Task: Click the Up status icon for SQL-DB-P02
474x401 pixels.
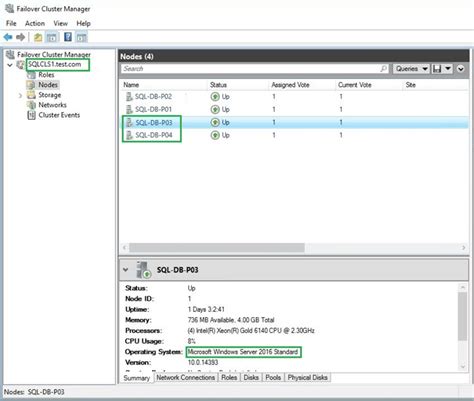Action: [x=215, y=97]
